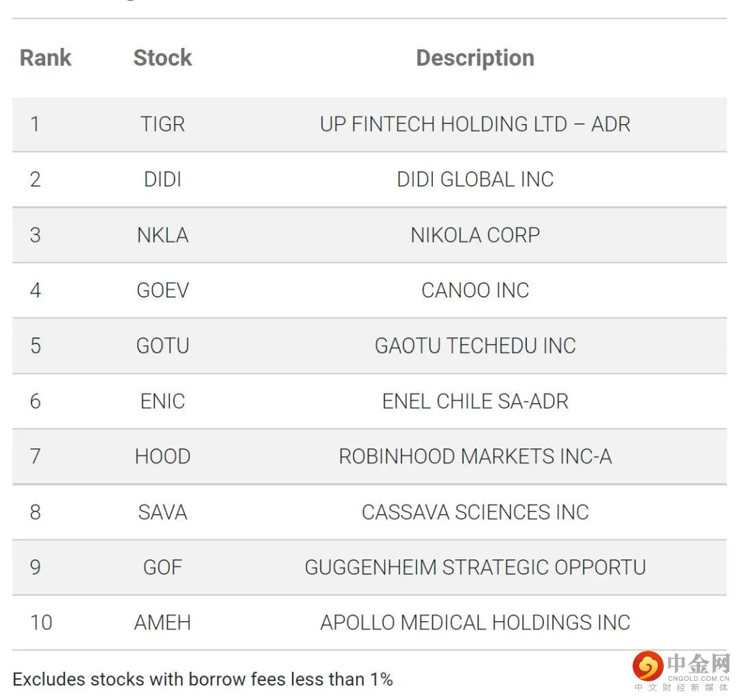Click the Stock column header
The image size is (740, 700).
162,58
